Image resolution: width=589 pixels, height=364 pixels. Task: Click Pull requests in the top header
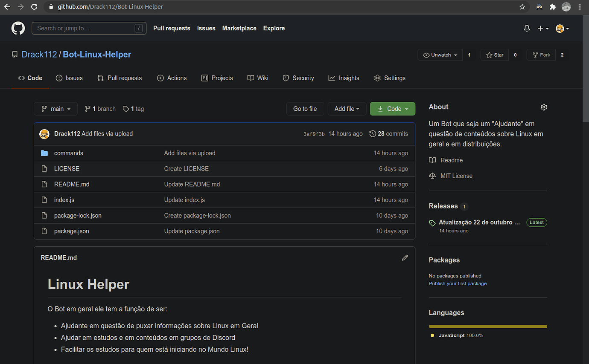[x=172, y=28]
